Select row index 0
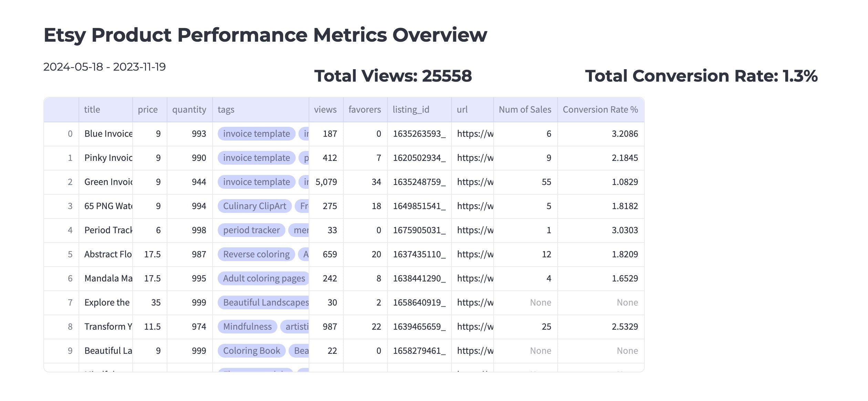This screenshot has width=868, height=401. (61, 134)
